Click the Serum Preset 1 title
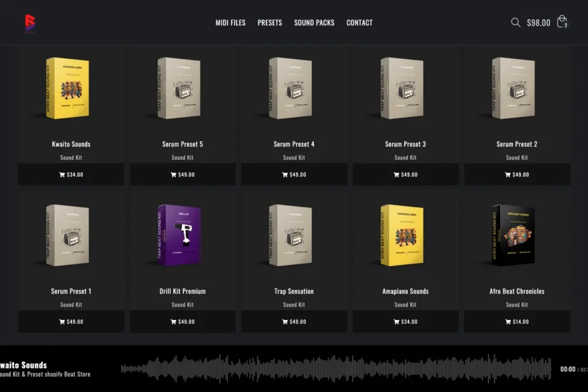 71,291
